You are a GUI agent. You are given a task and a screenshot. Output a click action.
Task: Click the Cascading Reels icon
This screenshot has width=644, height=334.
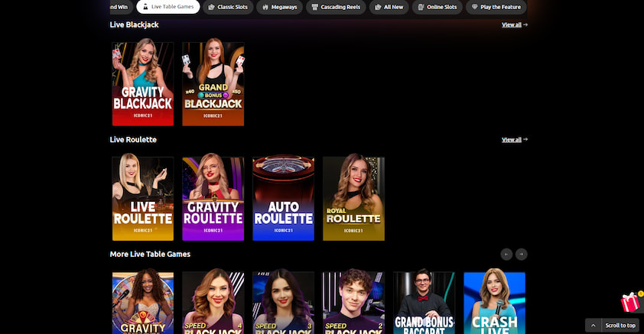coord(315,7)
